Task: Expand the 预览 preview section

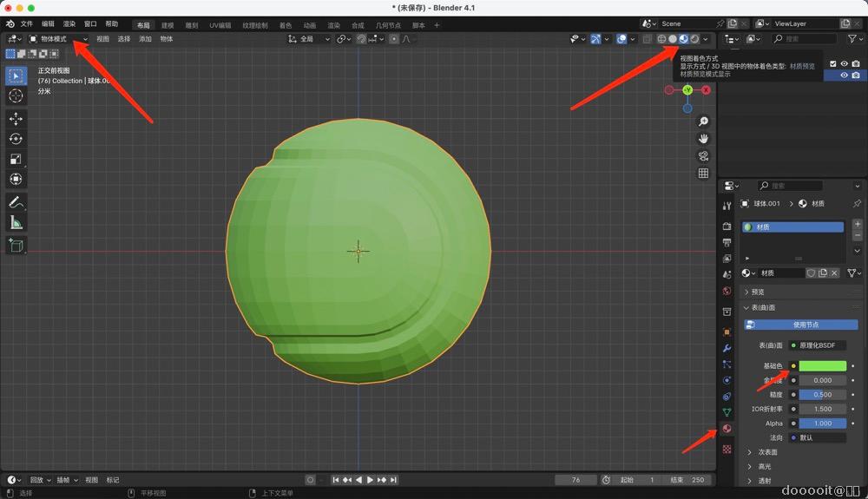Action: point(757,292)
